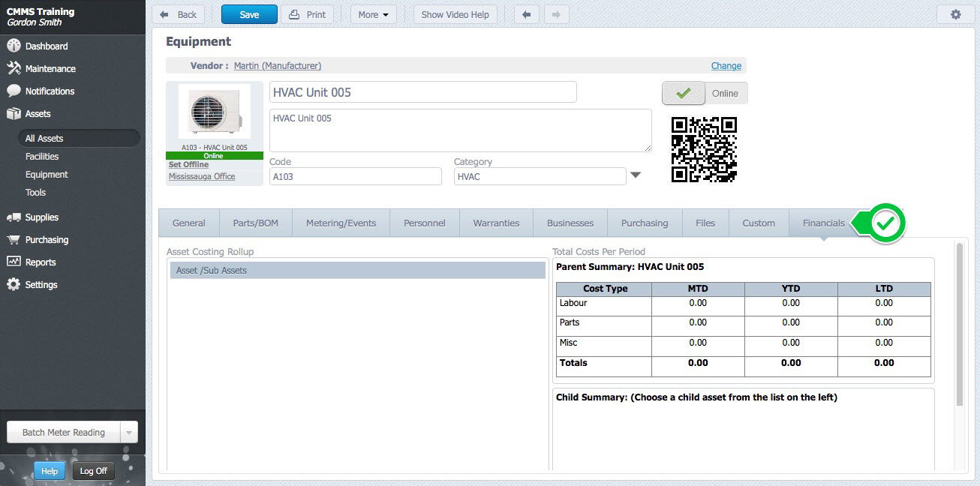Open Martin (Manufacturer) vendor link
Image resolution: width=980 pixels, height=486 pixels.
click(278, 66)
